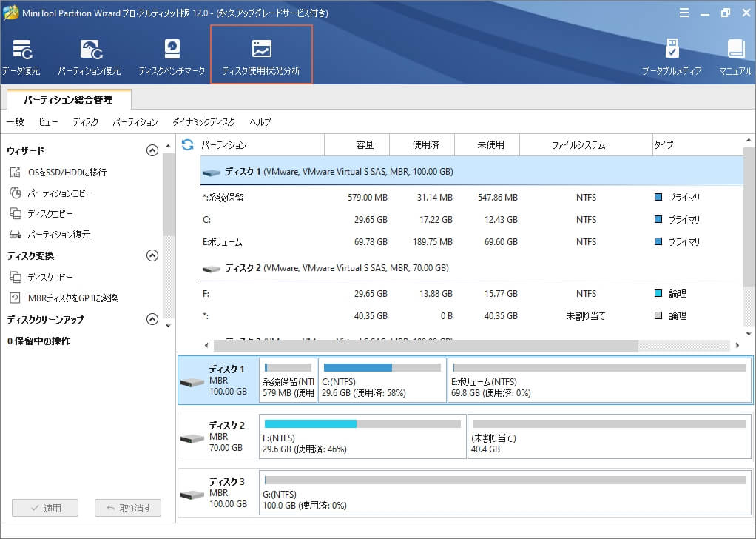Open the ディスクベンチマーク tool

click(172, 58)
